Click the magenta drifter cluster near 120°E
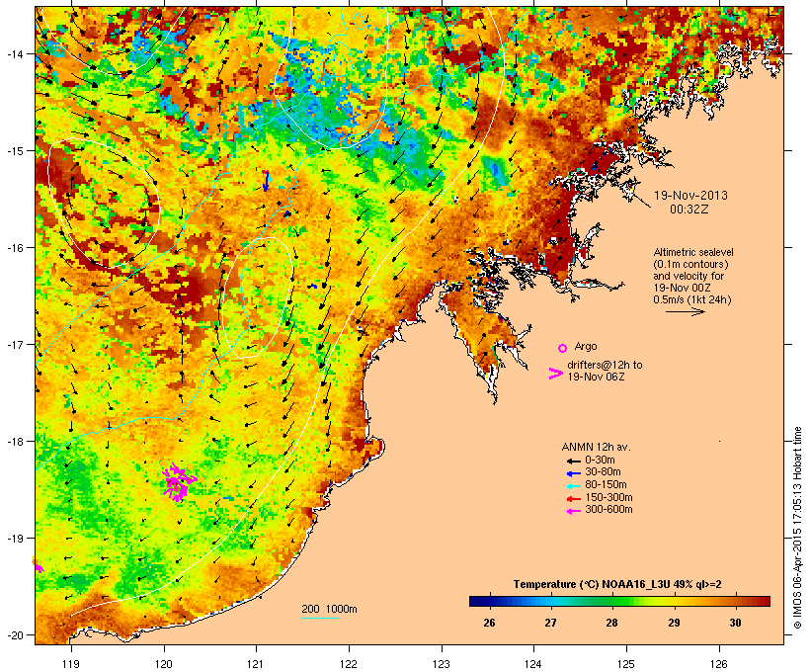The width and height of the screenshot is (810, 672). 178,482
